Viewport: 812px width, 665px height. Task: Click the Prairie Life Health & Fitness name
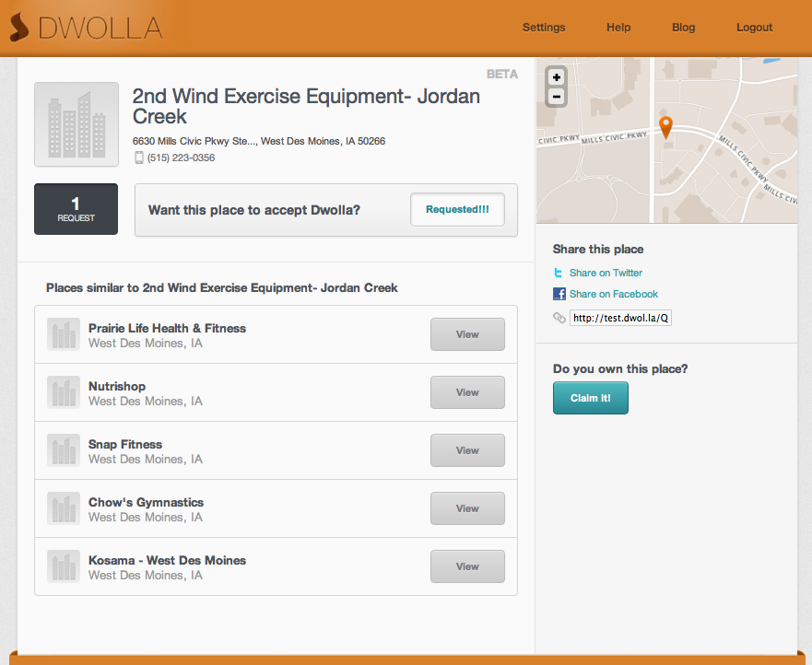[167, 328]
